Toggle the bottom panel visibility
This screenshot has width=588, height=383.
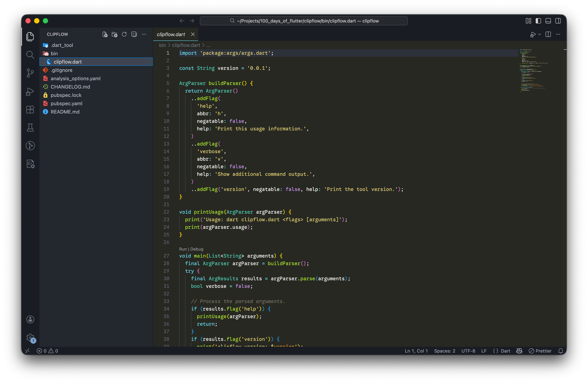click(548, 21)
